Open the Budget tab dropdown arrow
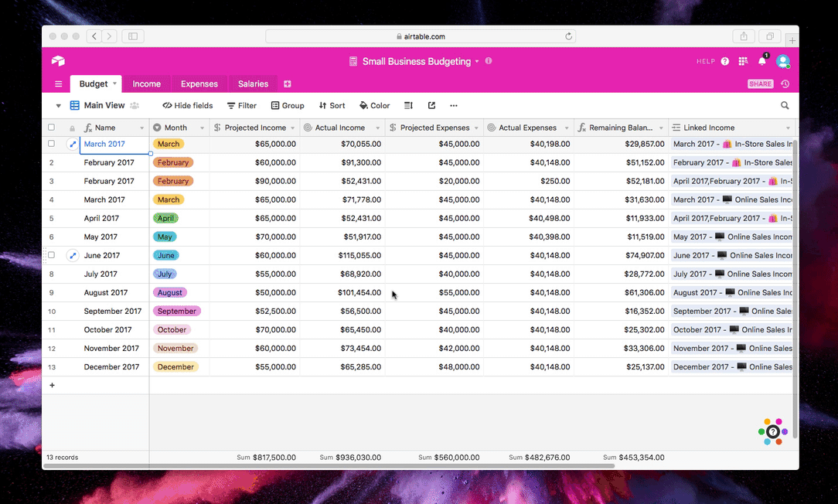This screenshot has width=838, height=504. [x=115, y=83]
